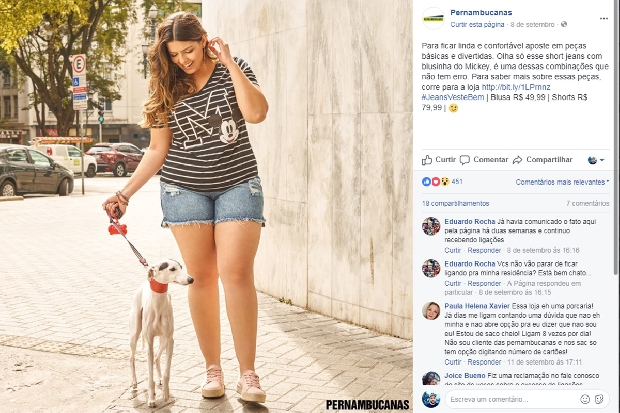Share the post via Compartilhar arrow
Viewport: 620px width, 413px height.
tap(542, 160)
